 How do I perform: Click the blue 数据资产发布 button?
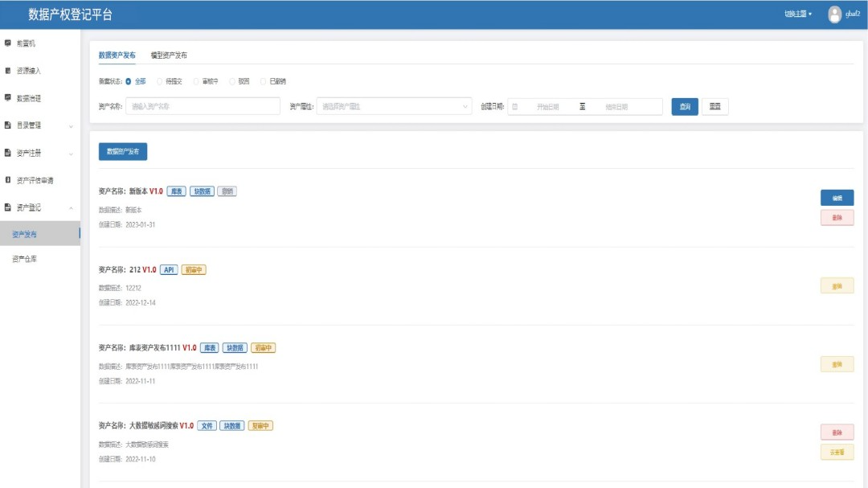[x=123, y=151]
